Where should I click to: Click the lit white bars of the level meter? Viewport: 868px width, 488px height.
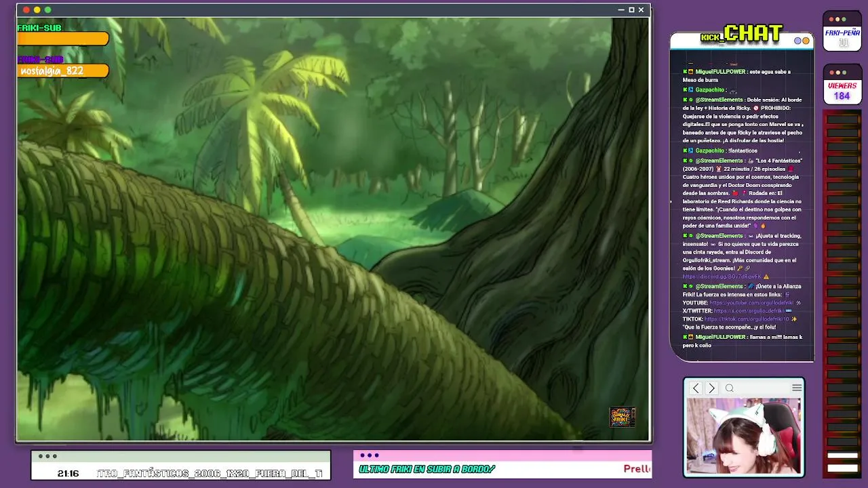842,462
